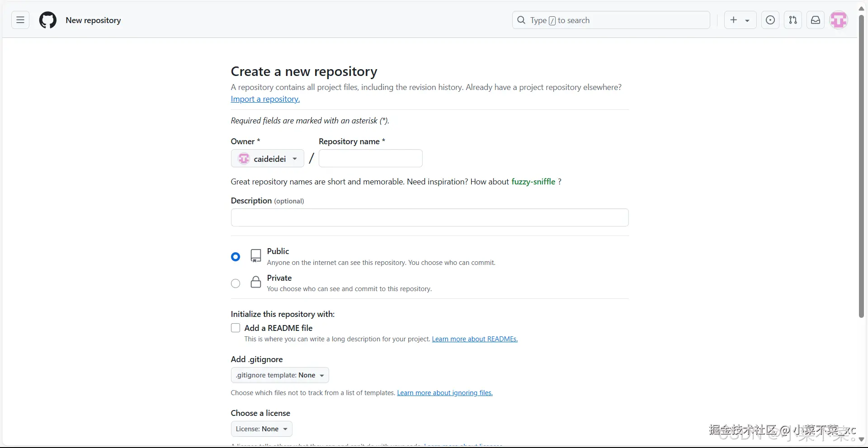
Task: Click the New repository header title
Action: click(93, 20)
